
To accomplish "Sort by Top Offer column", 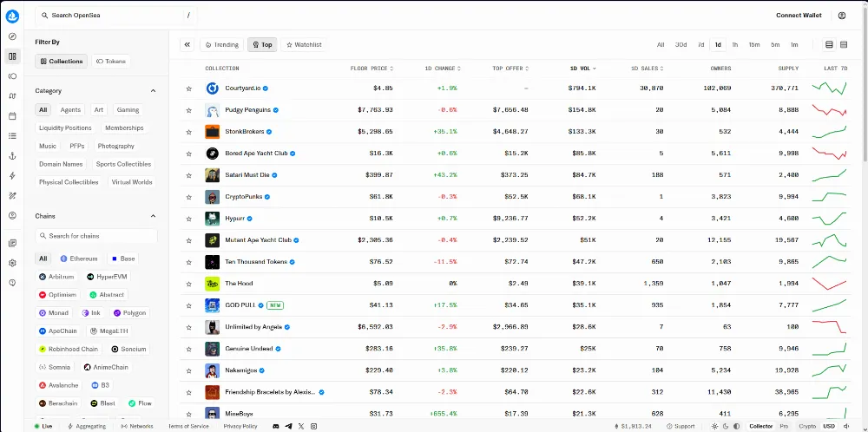I will [511, 69].
